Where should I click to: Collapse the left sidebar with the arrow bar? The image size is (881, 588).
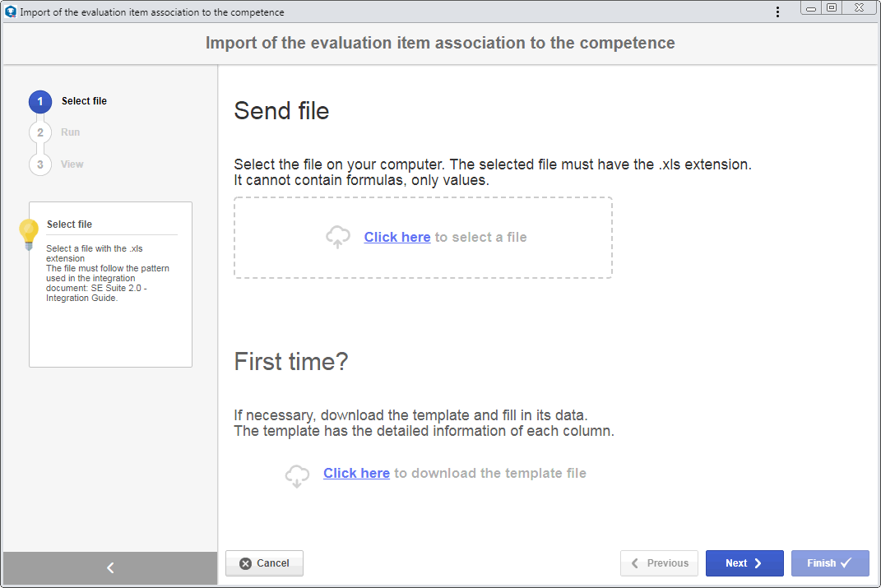click(110, 567)
